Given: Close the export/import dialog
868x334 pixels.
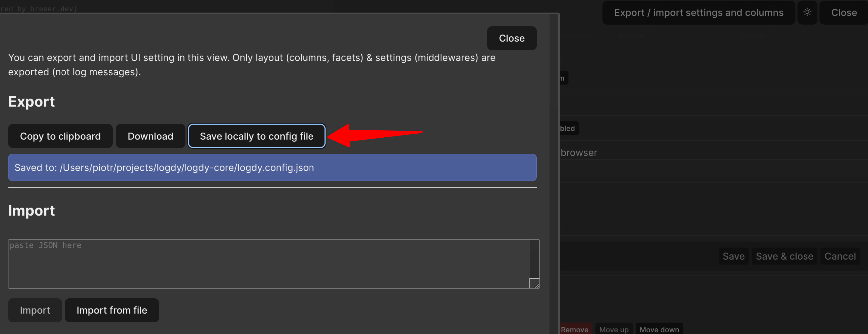Looking at the screenshot, I should (x=511, y=38).
